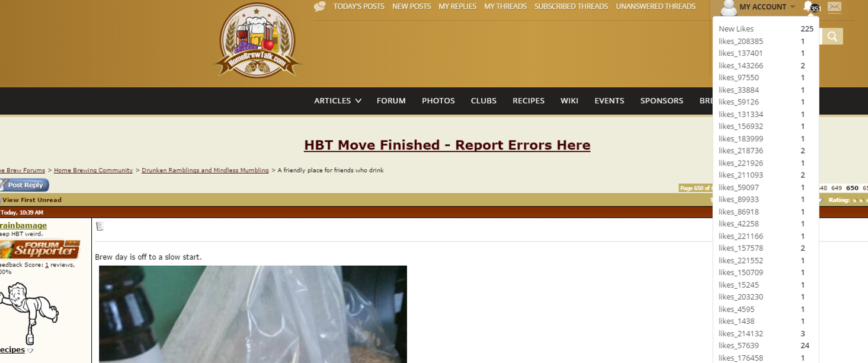Click the post document icon above the message
Screen dimensions: 868x363
click(100, 226)
